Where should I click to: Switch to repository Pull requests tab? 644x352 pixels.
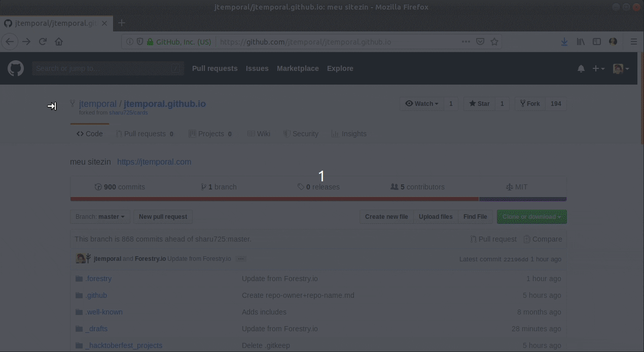(x=145, y=134)
